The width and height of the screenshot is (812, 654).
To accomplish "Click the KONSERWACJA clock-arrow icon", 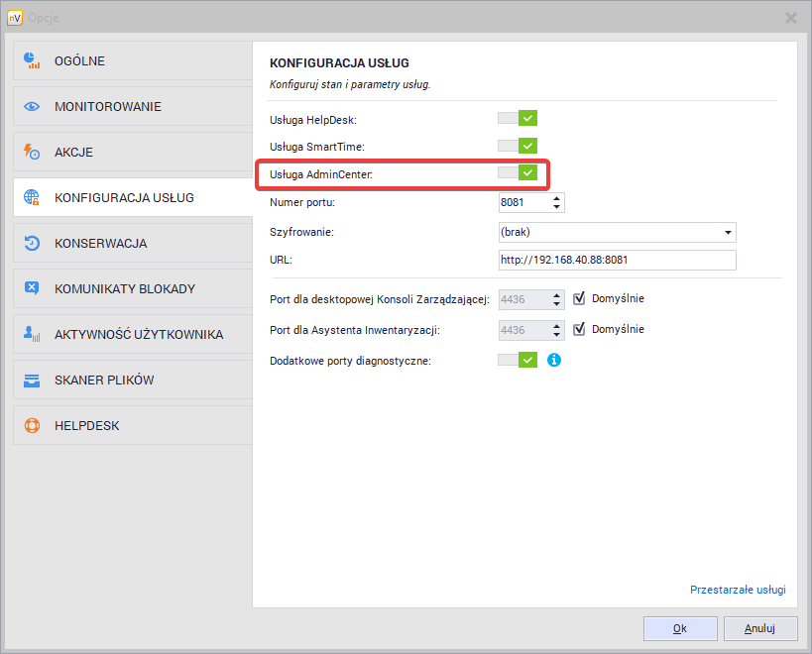I will [x=32, y=244].
